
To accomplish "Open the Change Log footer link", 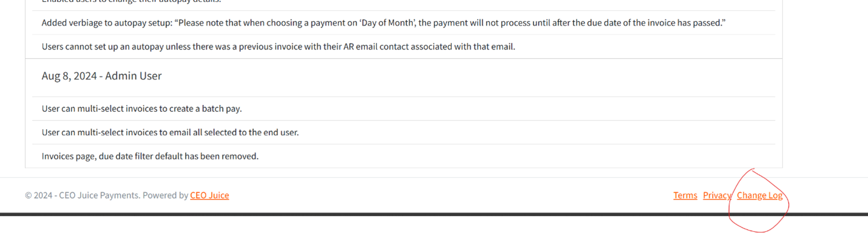I will click(x=759, y=195).
